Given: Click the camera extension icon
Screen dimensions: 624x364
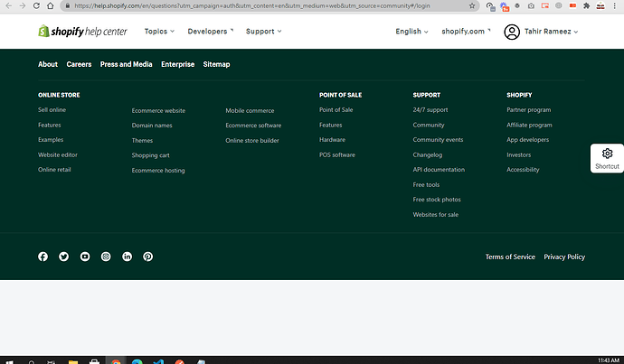Looking at the screenshot, I should 531,5.
